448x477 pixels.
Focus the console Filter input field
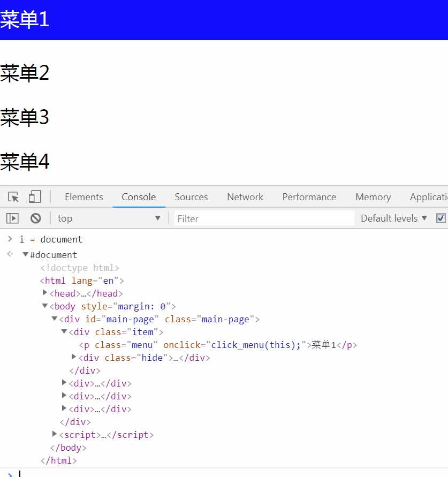(x=264, y=218)
